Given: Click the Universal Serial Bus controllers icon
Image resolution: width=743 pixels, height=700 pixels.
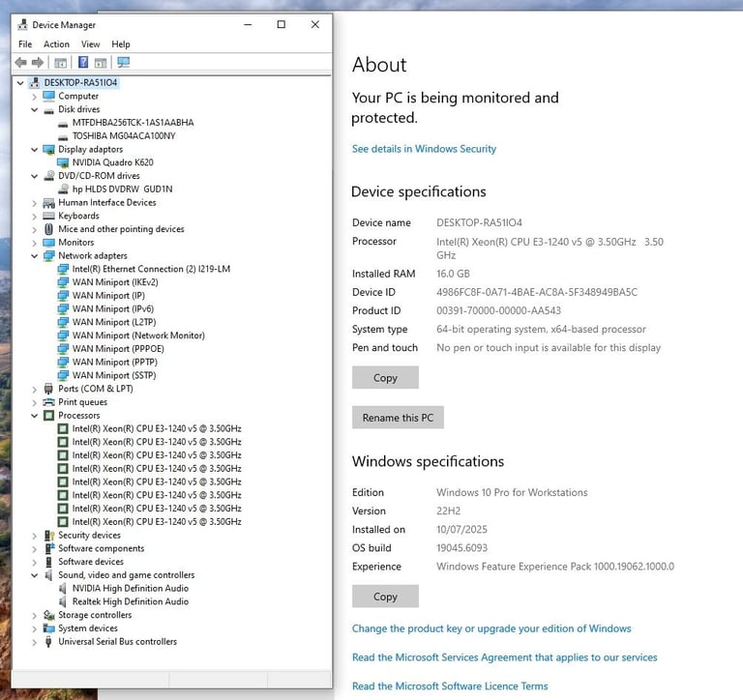Looking at the screenshot, I should [x=48, y=642].
